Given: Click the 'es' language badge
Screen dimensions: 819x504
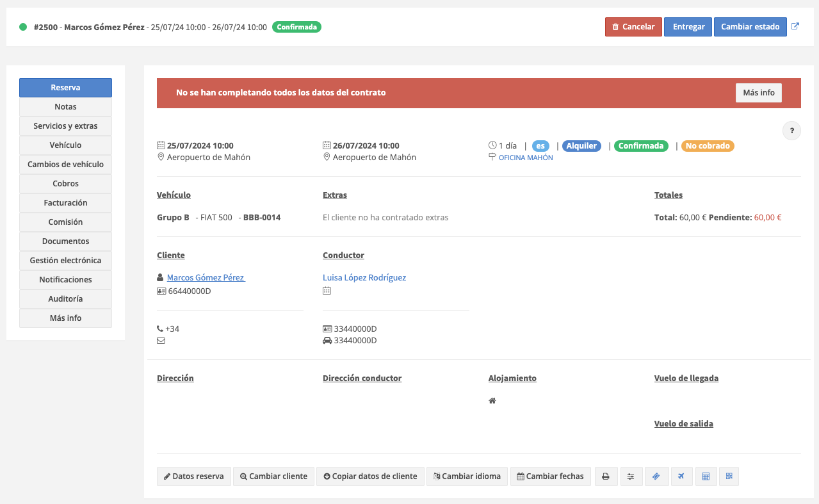Looking at the screenshot, I should pos(540,146).
